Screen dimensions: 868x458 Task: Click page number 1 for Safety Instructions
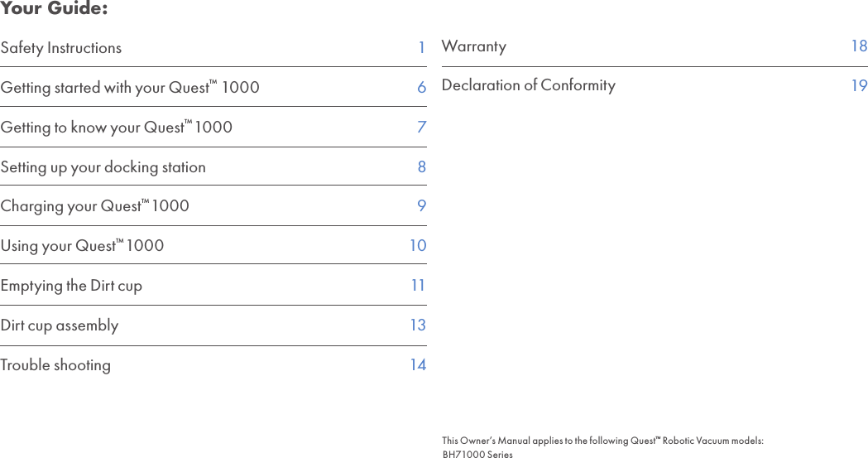click(x=421, y=48)
